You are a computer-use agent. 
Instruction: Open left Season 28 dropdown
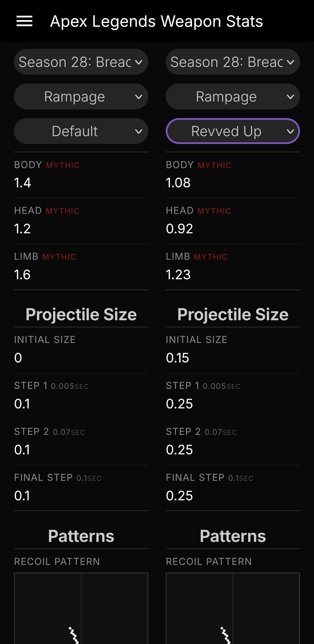pyautogui.click(x=75, y=62)
